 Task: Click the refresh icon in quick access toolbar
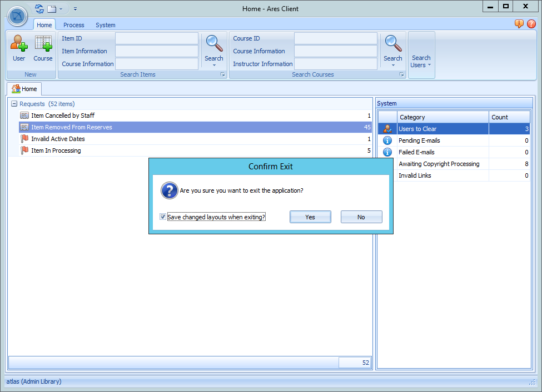point(38,8)
